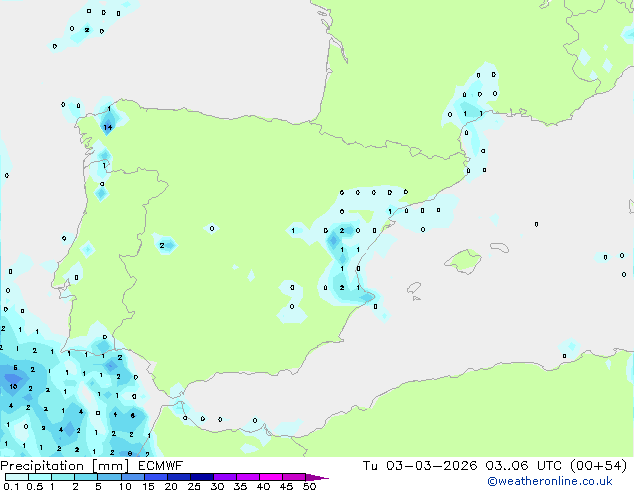Click the '14' precipitation value over Galicia
The image size is (634, 490).
pyautogui.click(x=108, y=127)
